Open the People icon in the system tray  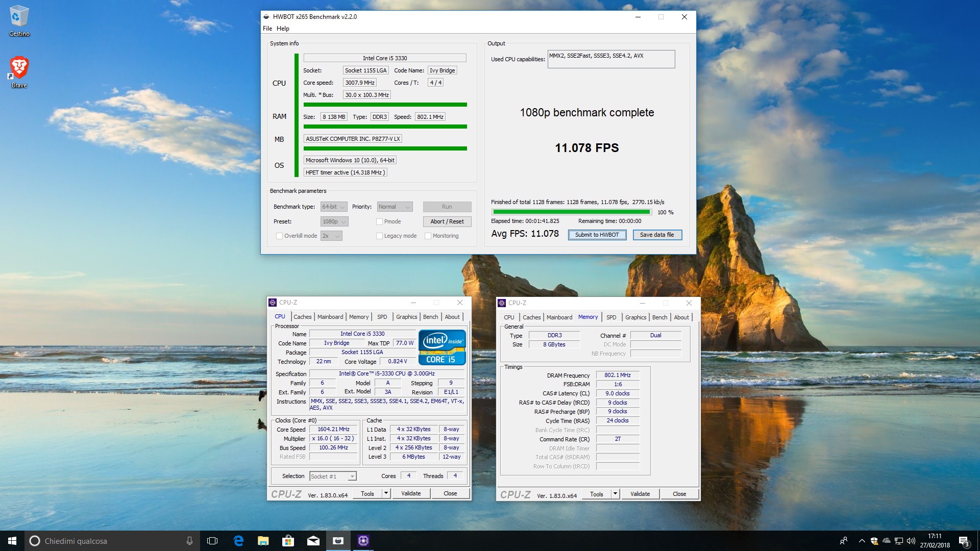point(844,541)
